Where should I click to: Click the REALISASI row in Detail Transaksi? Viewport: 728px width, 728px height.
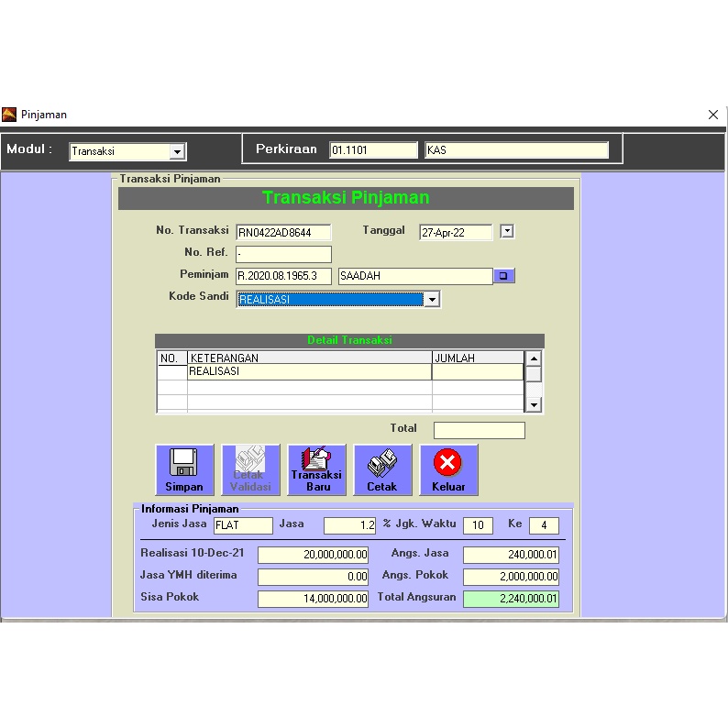point(309,371)
